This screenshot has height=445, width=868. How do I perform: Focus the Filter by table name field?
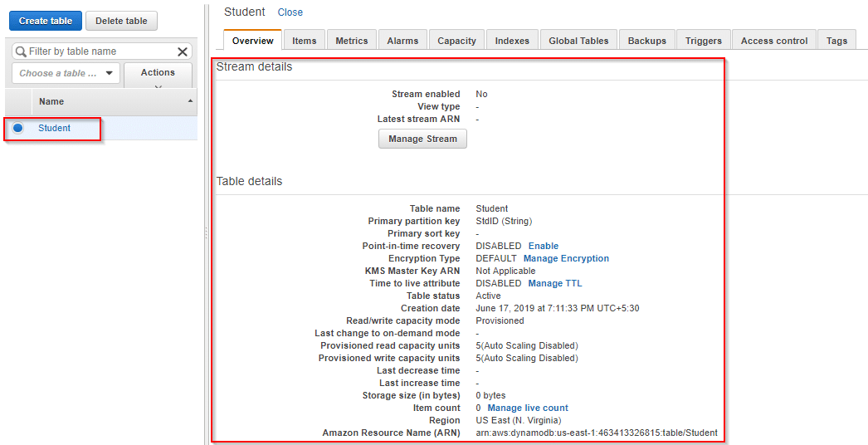[x=102, y=51]
